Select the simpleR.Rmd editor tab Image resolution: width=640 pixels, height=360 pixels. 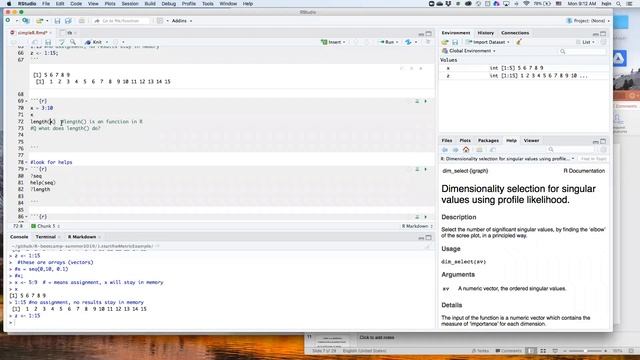pyautogui.click(x=31, y=33)
